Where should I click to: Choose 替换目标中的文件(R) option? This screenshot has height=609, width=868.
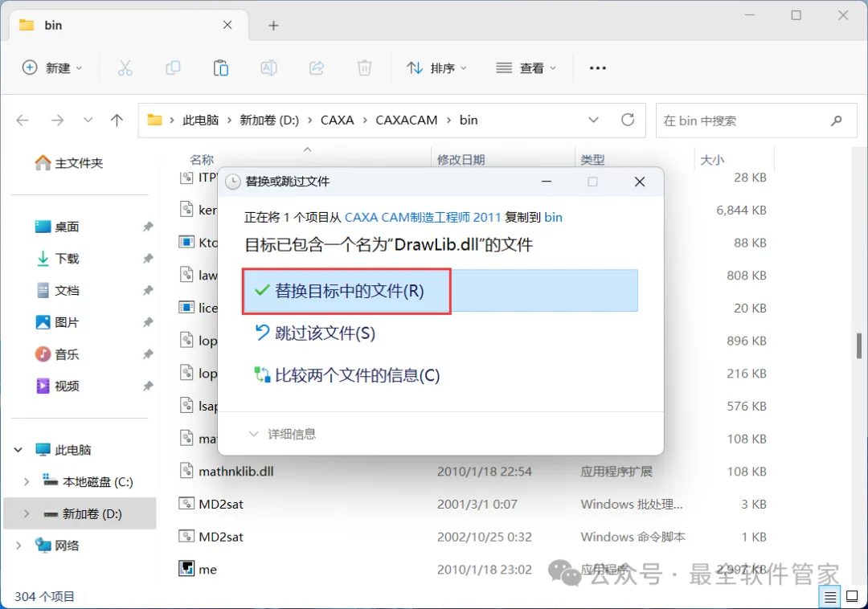coord(440,291)
